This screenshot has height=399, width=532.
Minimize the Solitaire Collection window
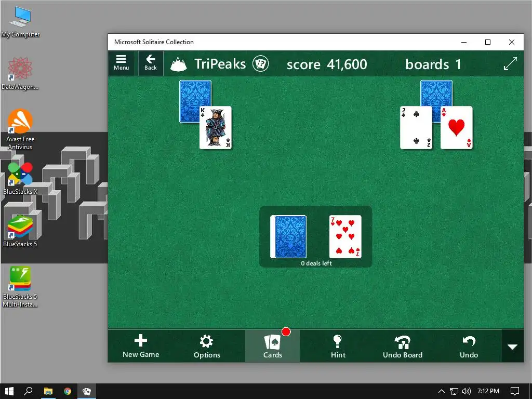point(464,42)
